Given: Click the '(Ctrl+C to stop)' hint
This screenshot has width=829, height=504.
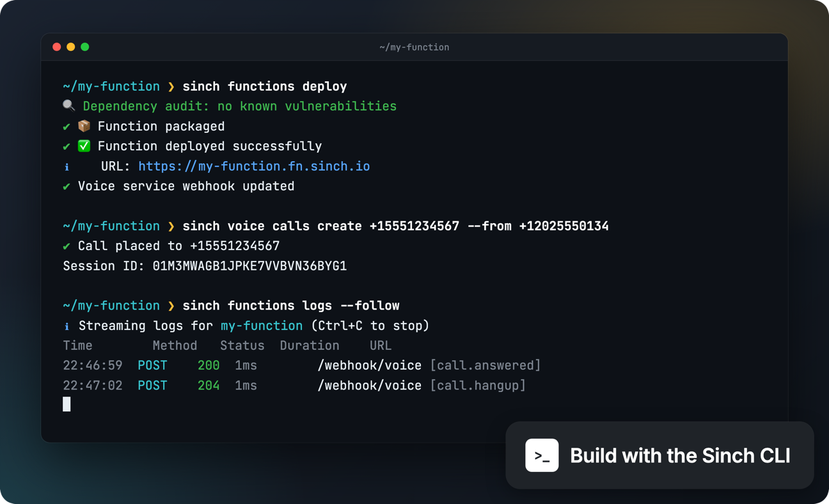Looking at the screenshot, I should (370, 326).
